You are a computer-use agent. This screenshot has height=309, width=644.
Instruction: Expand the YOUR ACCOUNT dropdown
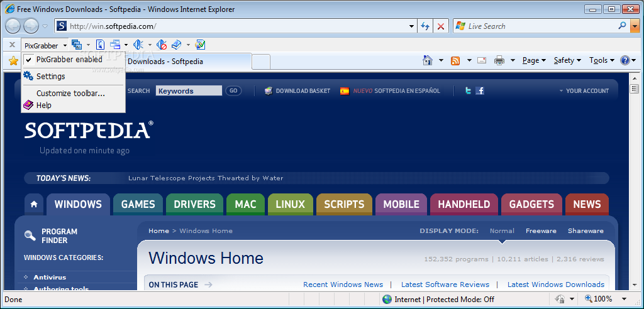pyautogui.click(x=584, y=90)
